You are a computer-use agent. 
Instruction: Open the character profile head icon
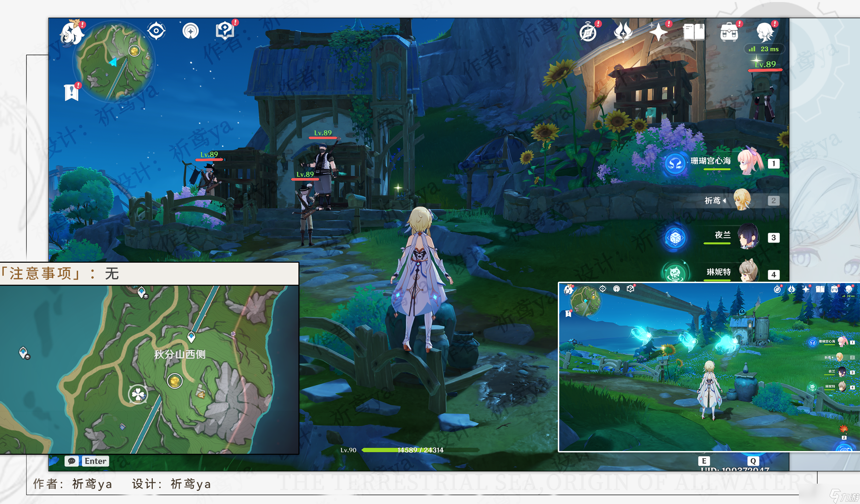pos(765,32)
